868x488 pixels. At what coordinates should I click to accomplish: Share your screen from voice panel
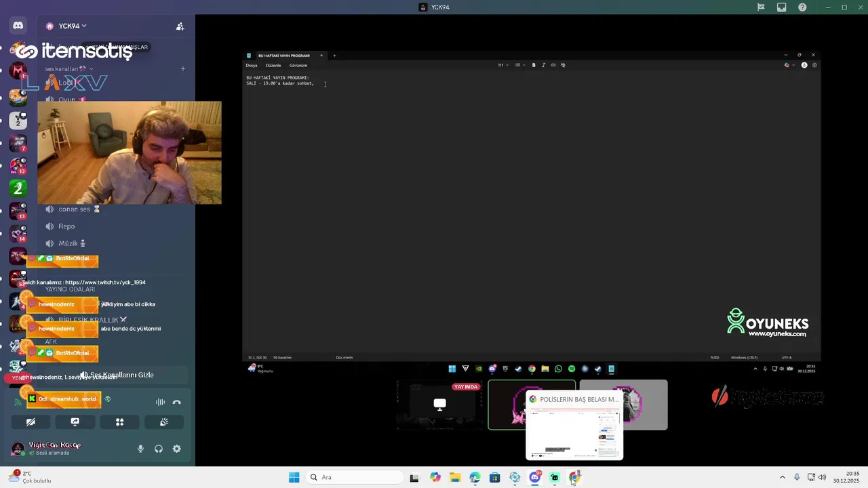(x=75, y=422)
